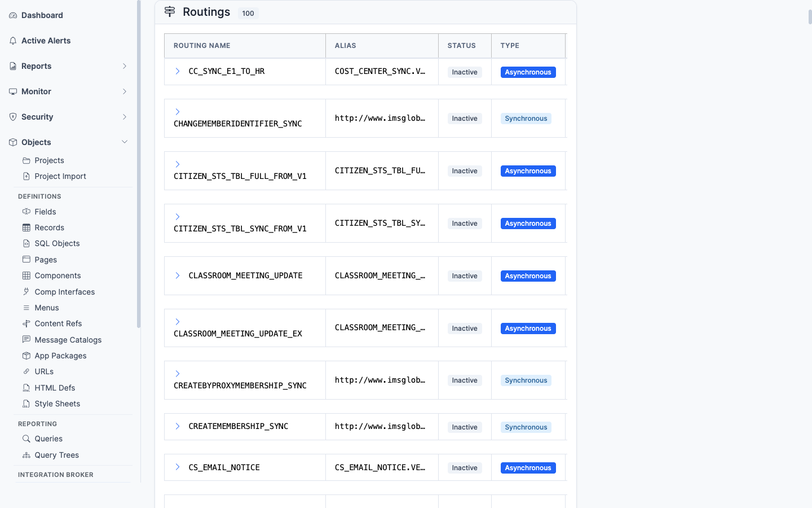This screenshot has width=812, height=508.
Task: Open the Query Trees link
Action: point(57,455)
